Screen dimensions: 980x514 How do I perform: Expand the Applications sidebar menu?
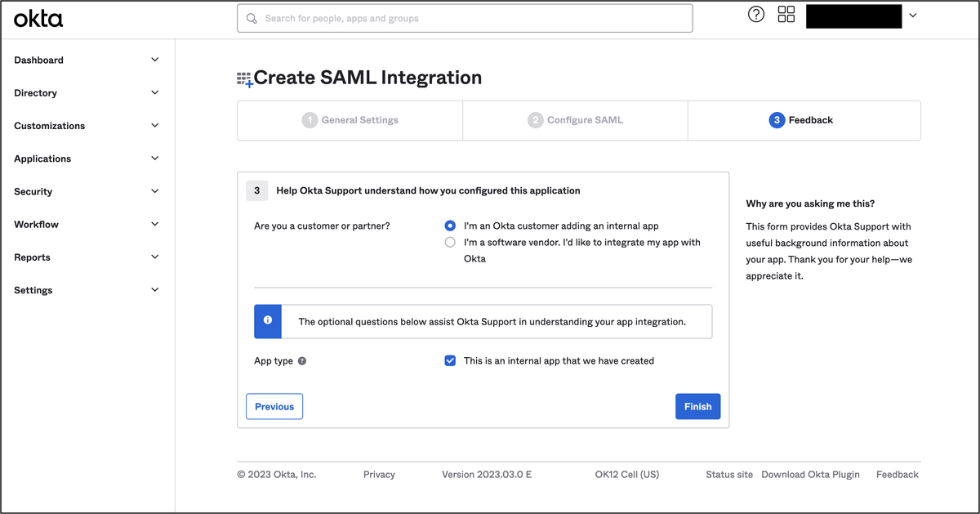coord(87,159)
